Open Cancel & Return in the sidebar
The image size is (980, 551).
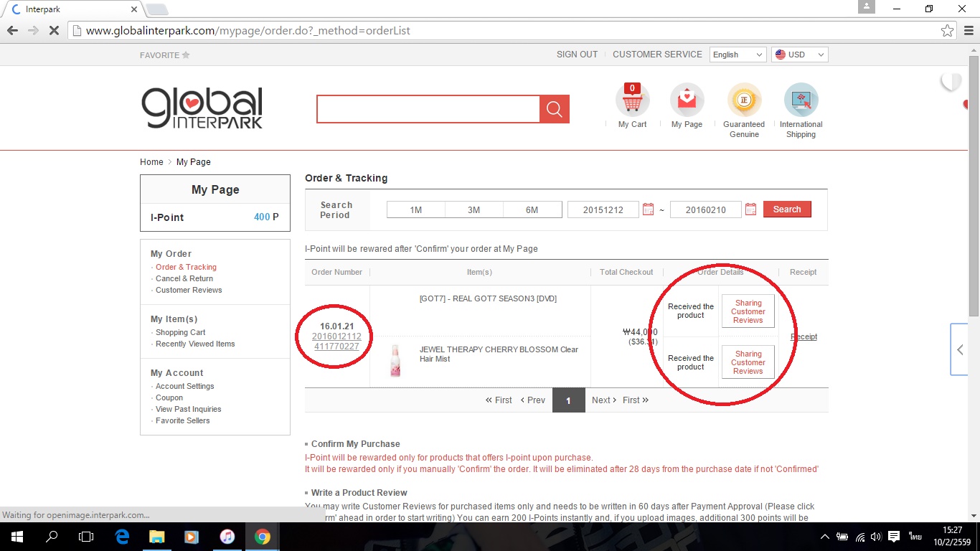[x=184, y=278]
